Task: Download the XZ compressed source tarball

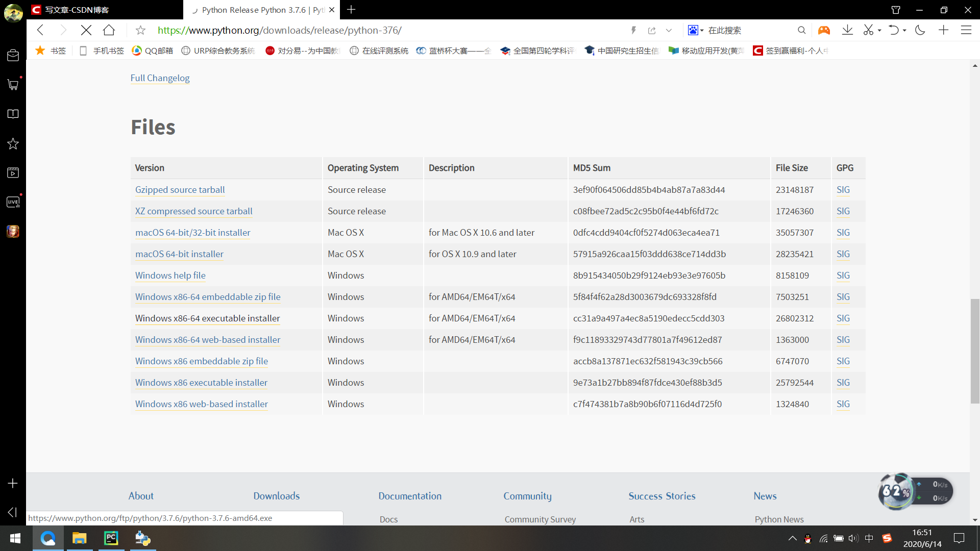Action: point(193,211)
